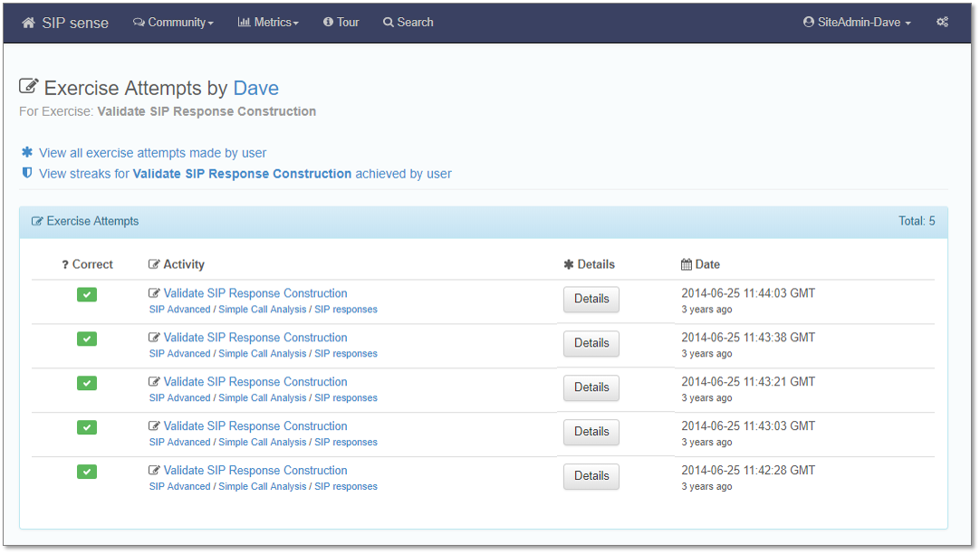The height and width of the screenshot is (554, 980).
Task: Click the green checkmark for 11:43:21 attempt
Action: (87, 383)
